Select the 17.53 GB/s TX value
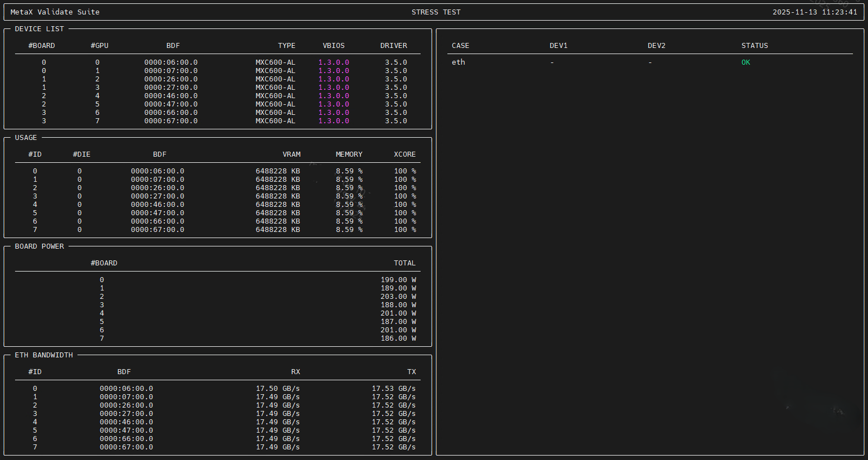The height and width of the screenshot is (460, 868). coord(393,389)
